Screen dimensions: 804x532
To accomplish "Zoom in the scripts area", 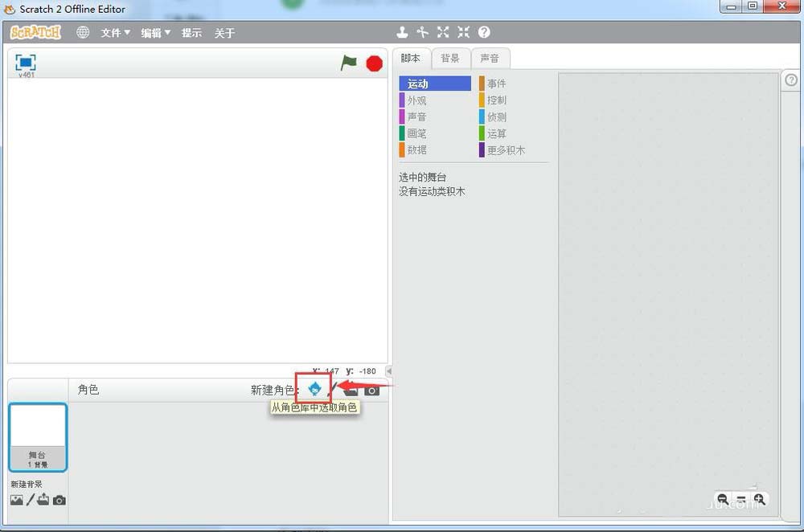I will pos(760,499).
